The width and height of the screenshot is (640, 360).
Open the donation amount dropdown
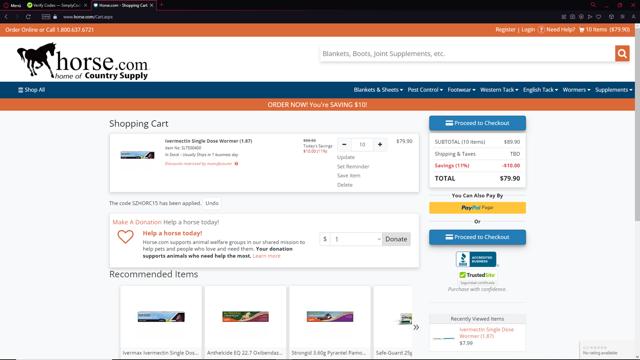[x=356, y=239]
